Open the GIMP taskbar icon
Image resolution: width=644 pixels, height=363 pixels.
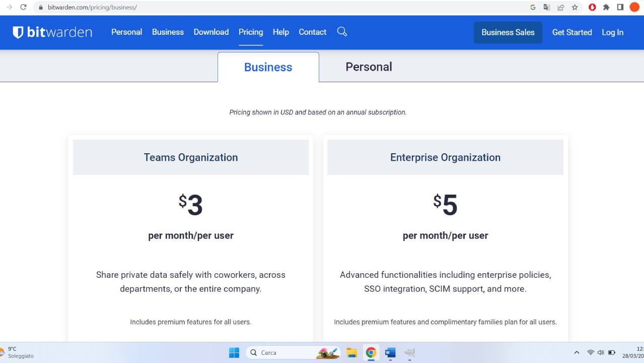click(x=410, y=352)
